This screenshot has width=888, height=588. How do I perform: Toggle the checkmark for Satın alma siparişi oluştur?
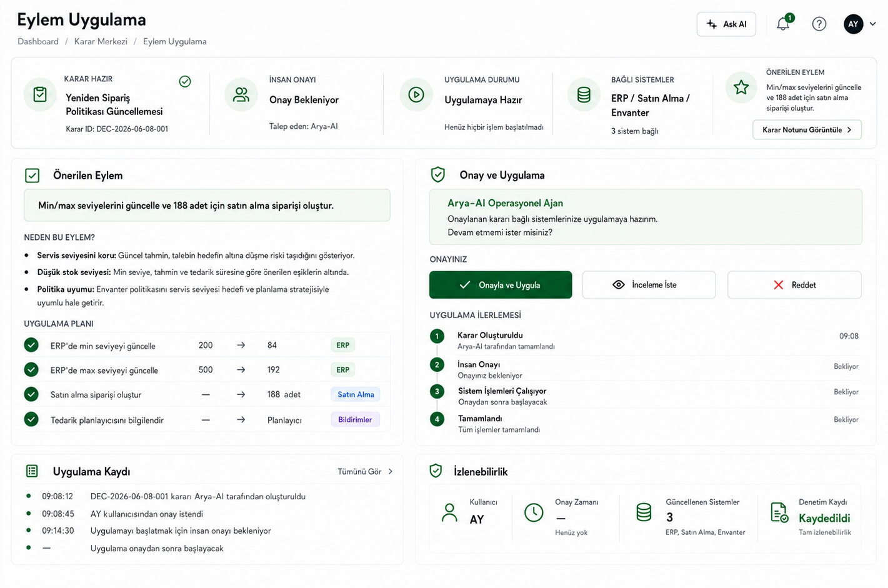(31, 394)
